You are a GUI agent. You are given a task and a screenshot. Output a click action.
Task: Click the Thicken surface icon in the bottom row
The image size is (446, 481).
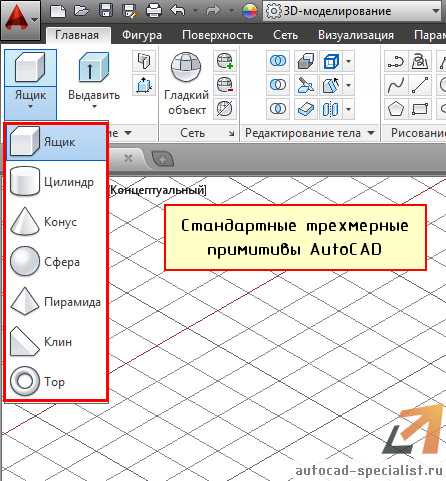(x=306, y=109)
